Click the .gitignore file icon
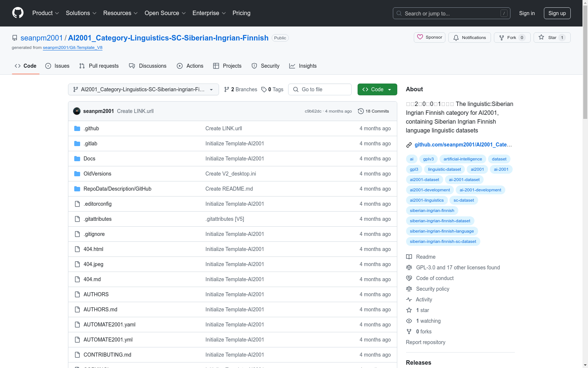Screen dimensions: 588x368 coord(77,234)
